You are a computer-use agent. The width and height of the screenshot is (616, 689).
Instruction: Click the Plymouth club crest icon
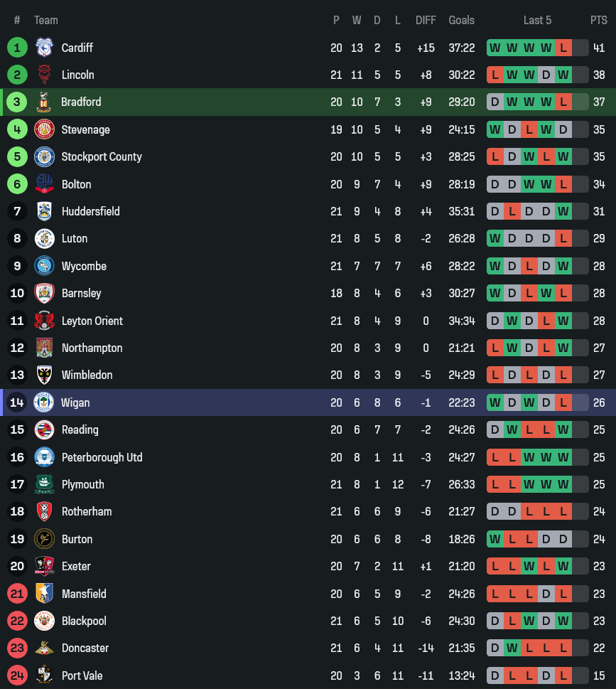tap(44, 484)
